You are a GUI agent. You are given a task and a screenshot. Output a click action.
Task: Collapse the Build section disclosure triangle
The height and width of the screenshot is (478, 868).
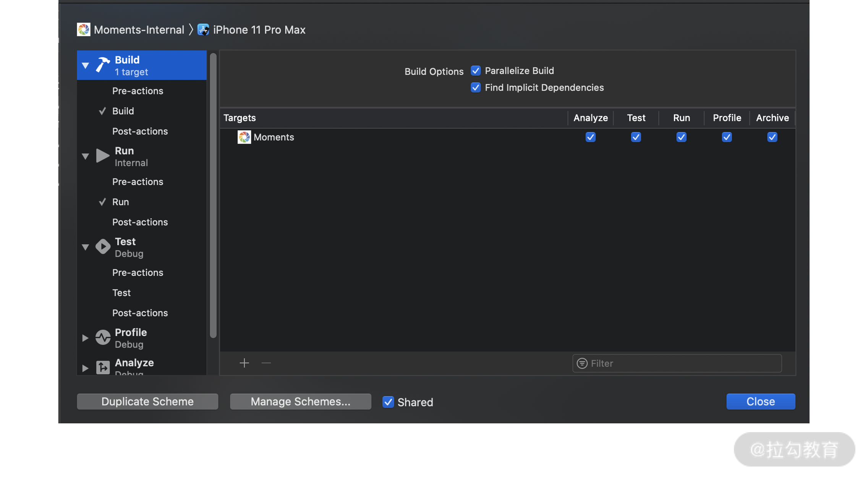(x=85, y=65)
